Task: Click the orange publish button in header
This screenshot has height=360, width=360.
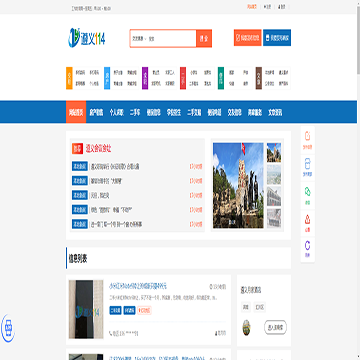Action: click(x=247, y=38)
